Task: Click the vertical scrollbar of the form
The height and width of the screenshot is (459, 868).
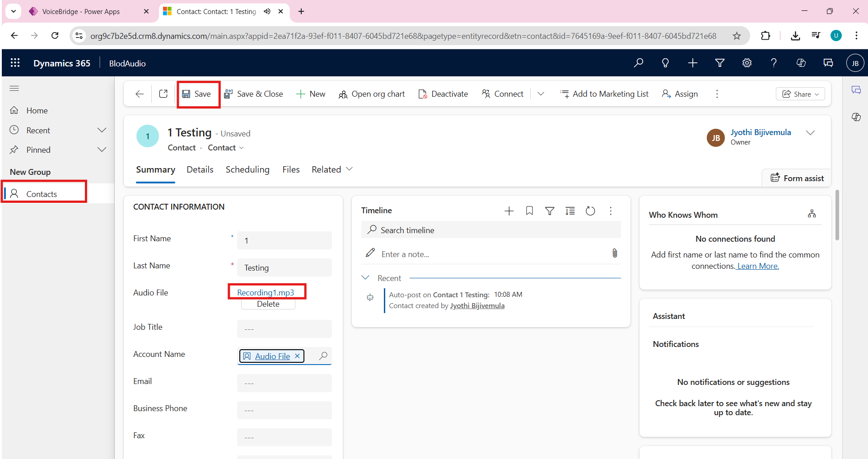Action: (x=837, y=215)
